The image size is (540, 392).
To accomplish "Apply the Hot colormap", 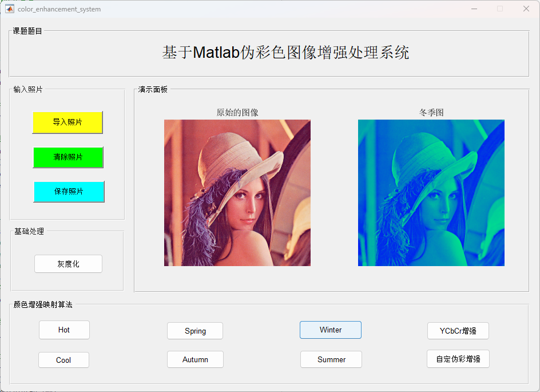I will (x=64, y=330).
